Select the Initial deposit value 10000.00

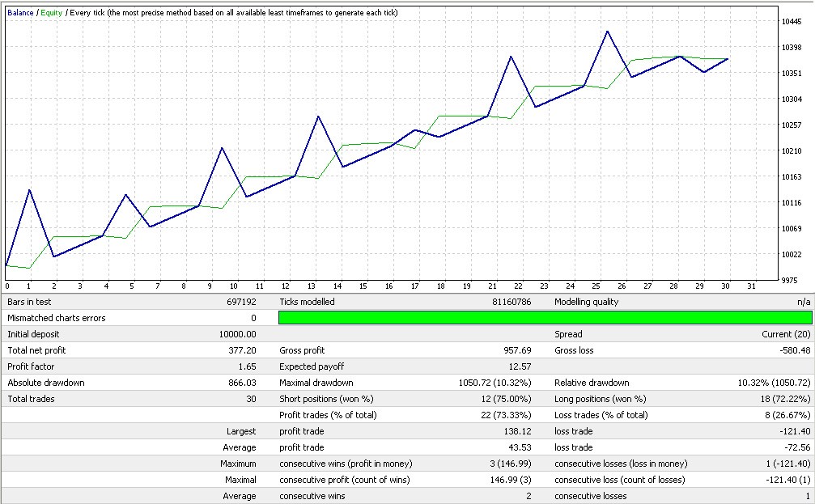pyautogui.click(x=237, y=334)
